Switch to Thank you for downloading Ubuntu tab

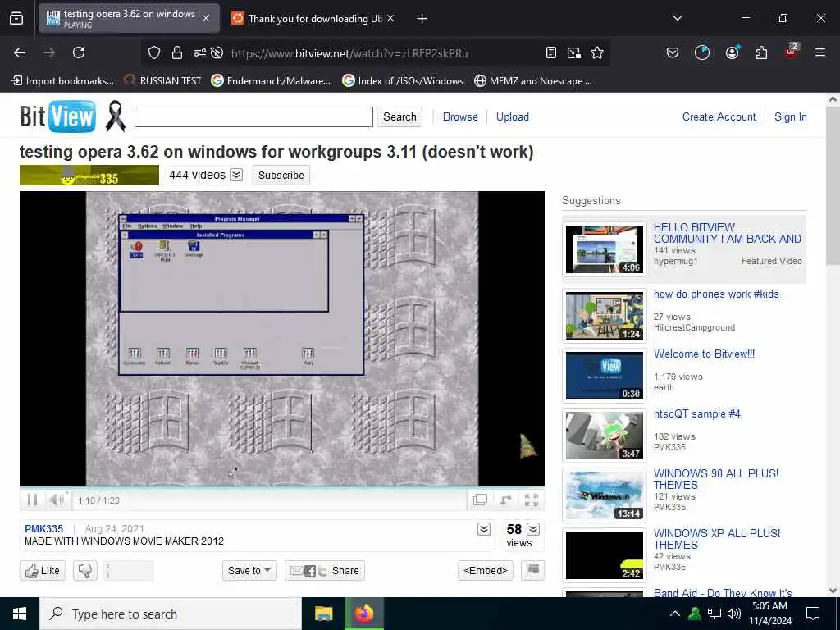tap(314, 19)
